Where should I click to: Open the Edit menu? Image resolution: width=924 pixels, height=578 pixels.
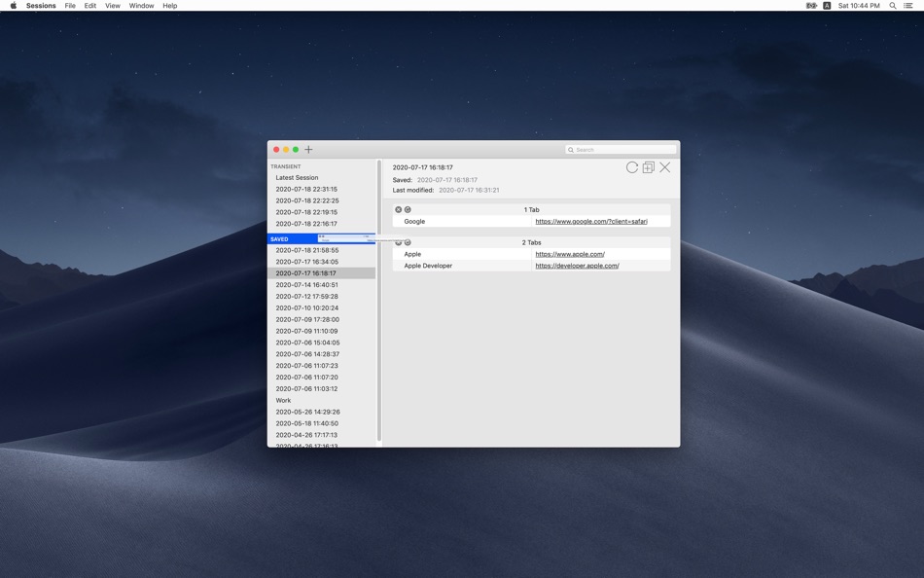coord(90,5)
